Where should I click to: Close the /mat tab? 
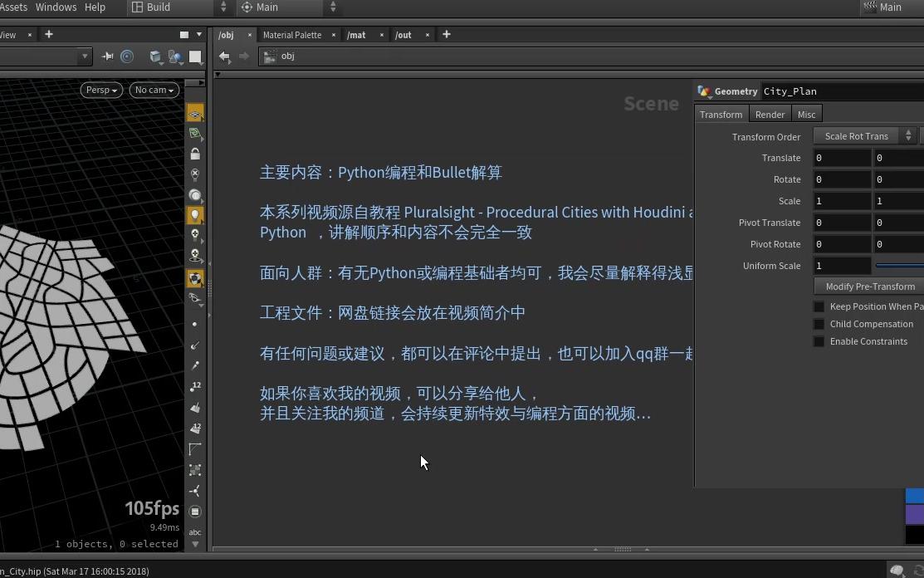[382, 35]
